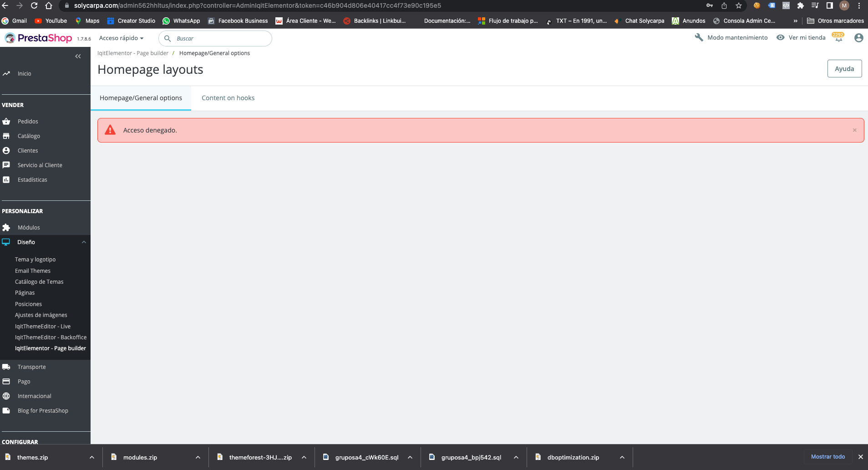The height and width of the screenshot is (470, 868).
Task: Click the Blog for PrestaShop file icon
Action: pos(6,410)
